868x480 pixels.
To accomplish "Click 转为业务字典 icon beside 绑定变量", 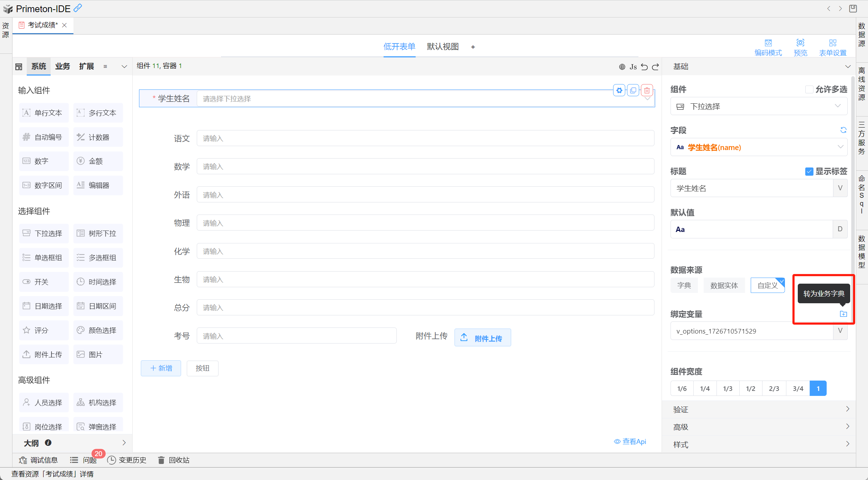I will 843,314.
